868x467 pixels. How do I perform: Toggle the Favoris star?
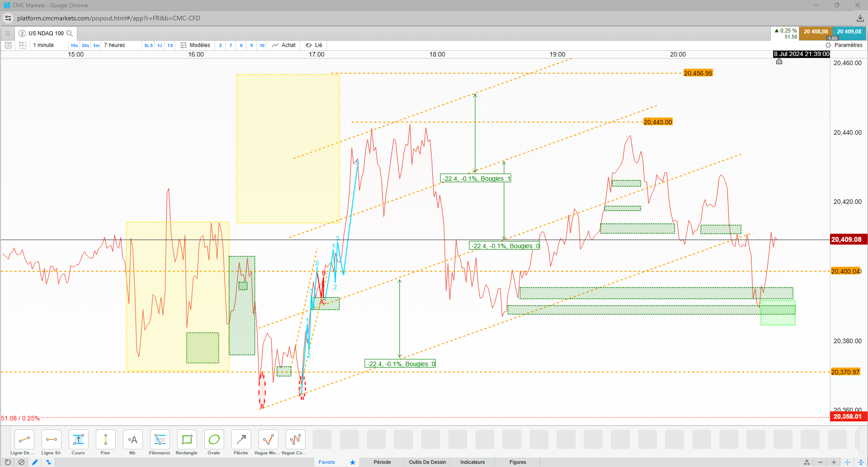(352, 462)
